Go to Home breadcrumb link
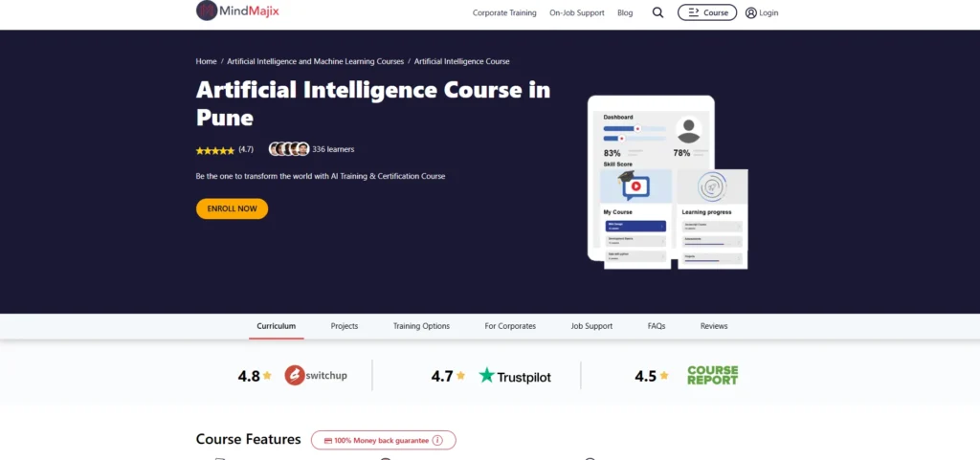 (x=206, y=61)
